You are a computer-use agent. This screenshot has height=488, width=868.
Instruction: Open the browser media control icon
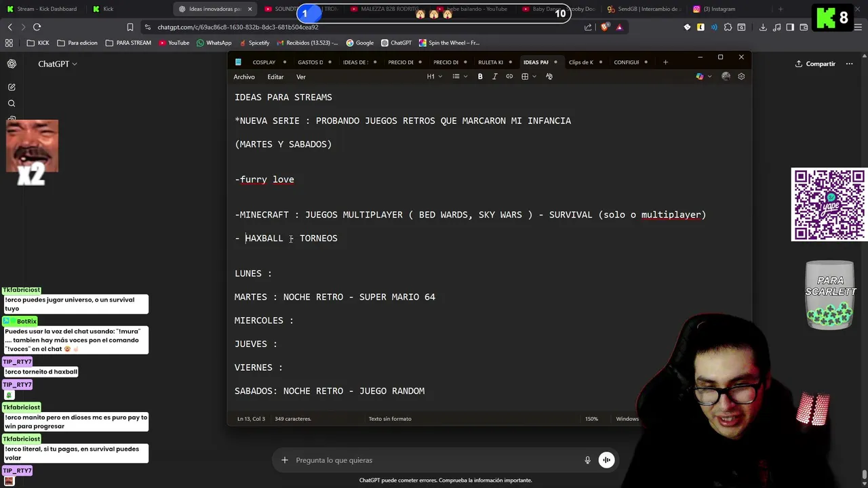coord(777,27)
